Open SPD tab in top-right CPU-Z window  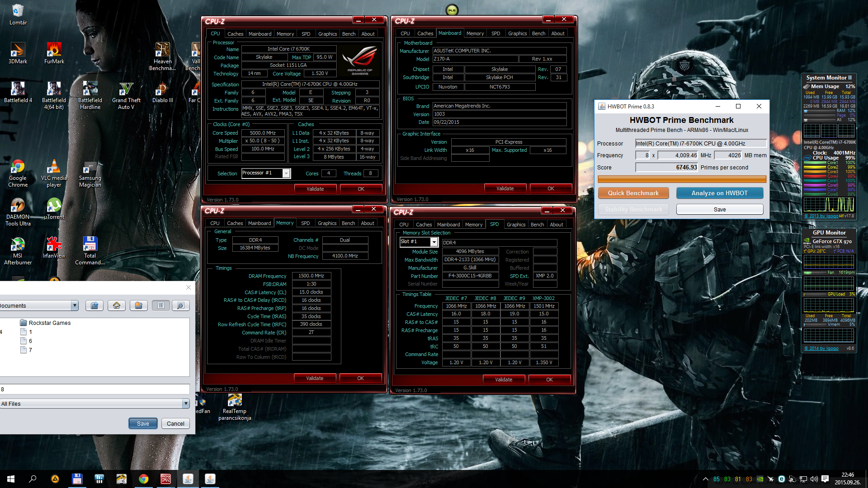[495, 33]
